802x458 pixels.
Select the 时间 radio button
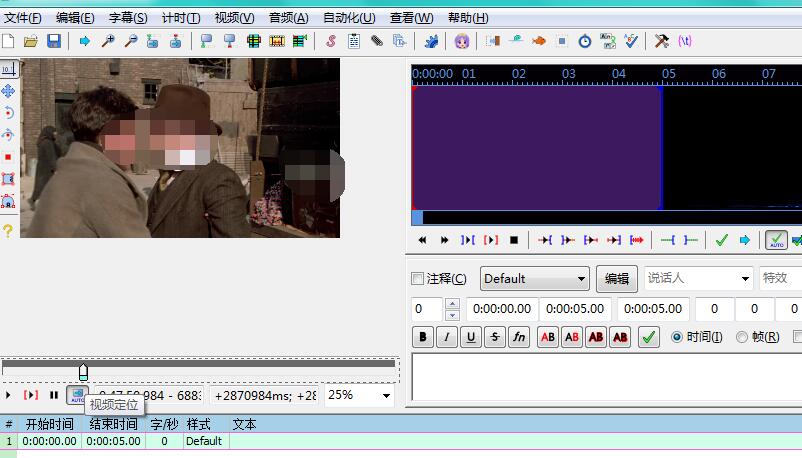pos(677,337)
